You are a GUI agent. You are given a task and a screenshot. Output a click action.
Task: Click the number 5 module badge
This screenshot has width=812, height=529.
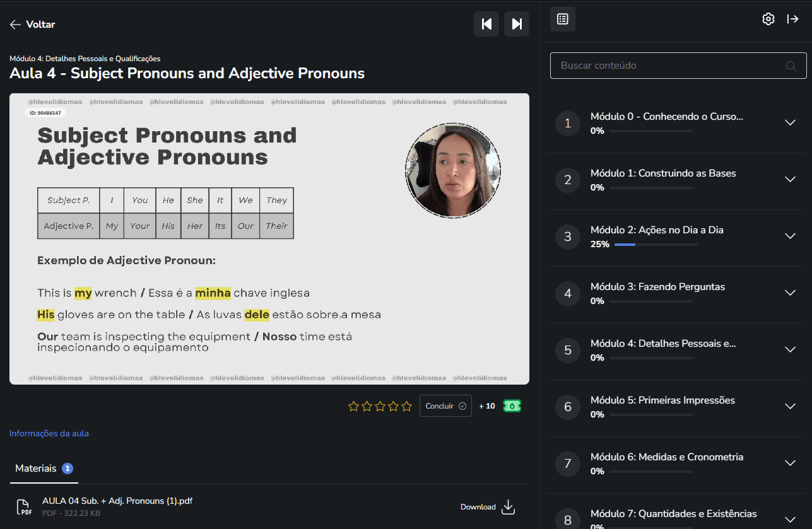click(x=568, y=351)
